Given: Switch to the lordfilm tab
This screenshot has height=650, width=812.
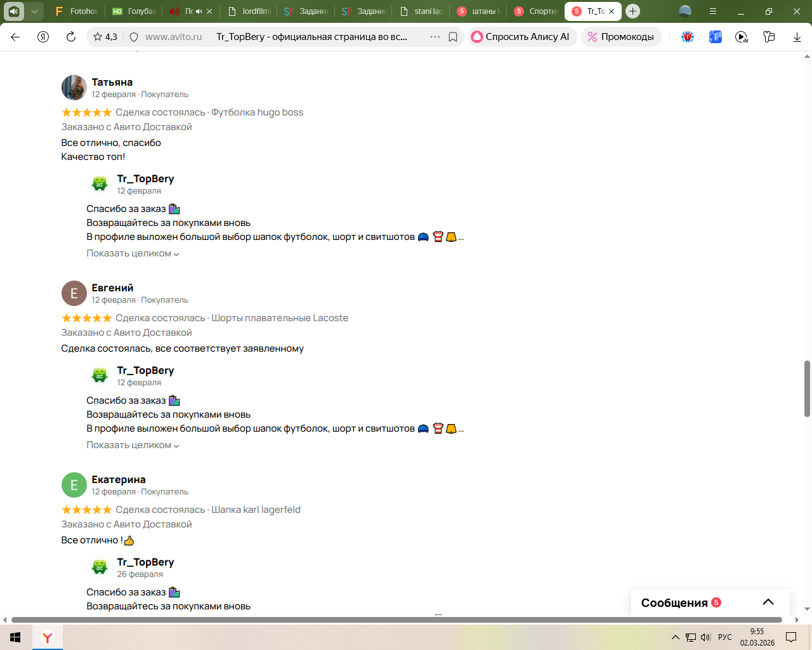Looking at the screenshot, I should click(x=249, y=11).
